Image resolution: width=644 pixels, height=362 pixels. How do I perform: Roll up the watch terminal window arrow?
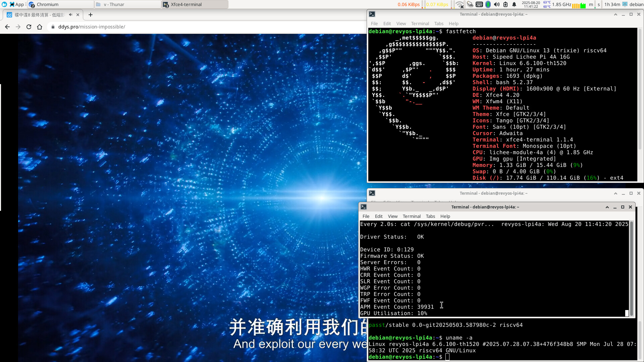click(x=607, y=207)
